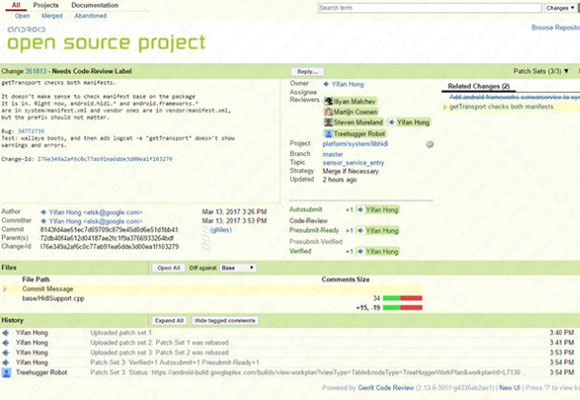Click the size bar for base/HidlSupport.cpp
Image resolution: width=580 pixels, height=400 pixels.
[x=402, y=298]
